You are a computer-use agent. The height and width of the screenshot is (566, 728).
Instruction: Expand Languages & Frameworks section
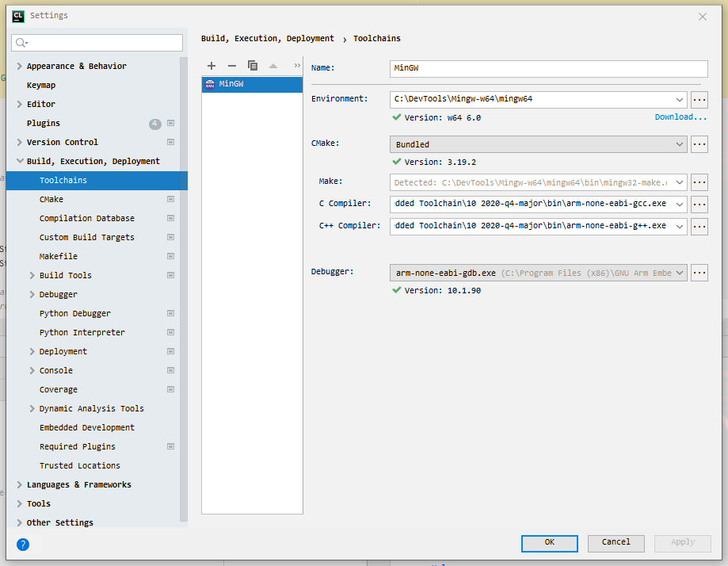click(20, 484)
